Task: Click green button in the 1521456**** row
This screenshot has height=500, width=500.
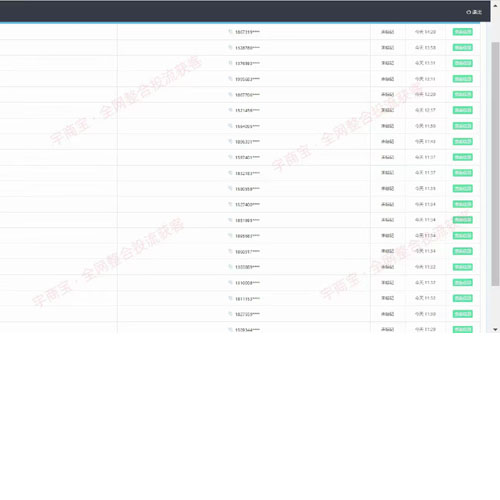Action: 462,110
